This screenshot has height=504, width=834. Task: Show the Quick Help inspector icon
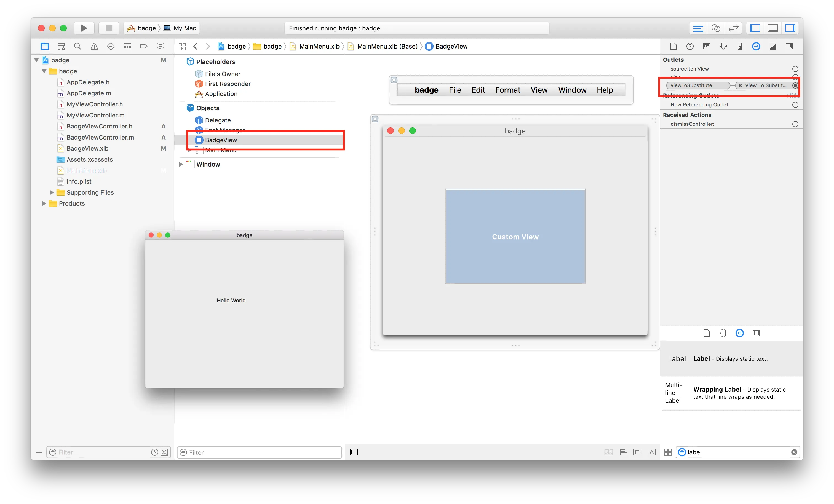point(690,46)
